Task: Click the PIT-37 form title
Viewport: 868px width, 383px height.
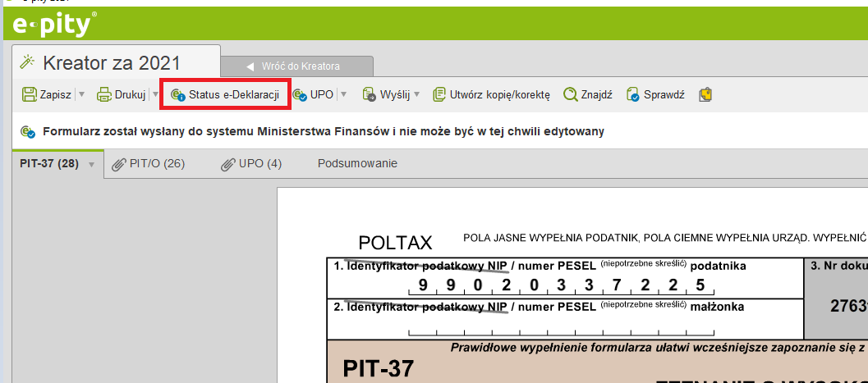Action: coord(378,368)
